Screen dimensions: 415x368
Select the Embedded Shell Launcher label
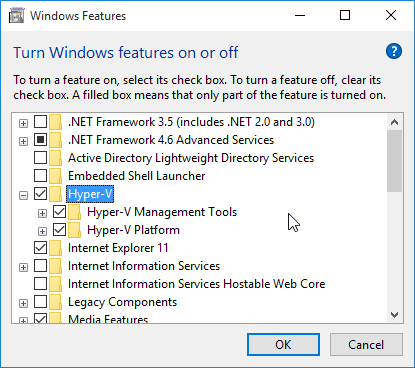click(137, 176)
